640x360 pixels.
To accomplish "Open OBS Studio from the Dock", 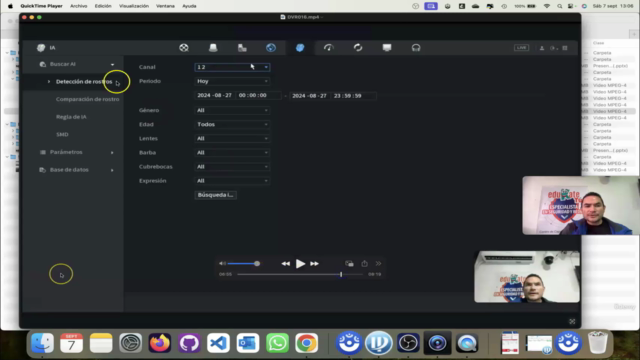I will pos(408,343).
